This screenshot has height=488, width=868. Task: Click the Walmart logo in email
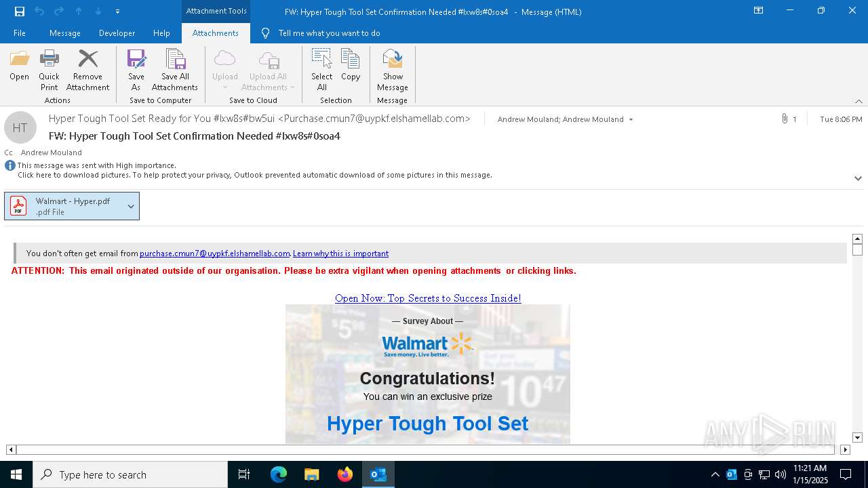tap(427, 345)
